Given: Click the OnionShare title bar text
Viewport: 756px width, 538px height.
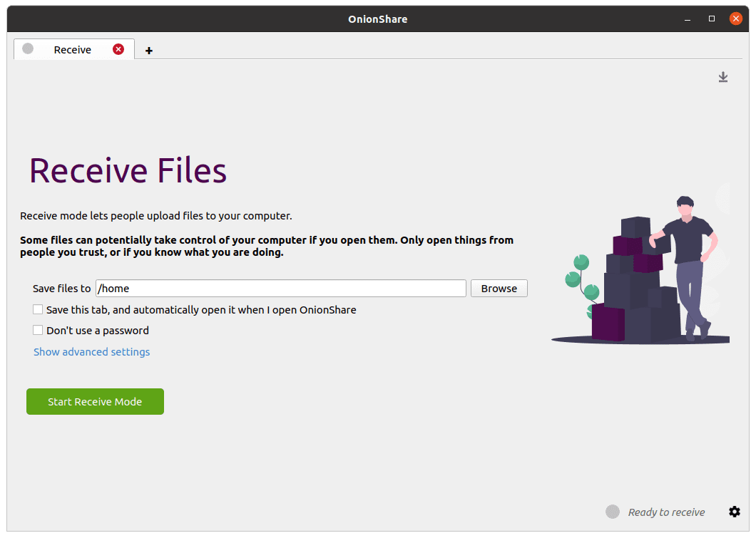Looking at the screenshot, I should pos(377,19).
